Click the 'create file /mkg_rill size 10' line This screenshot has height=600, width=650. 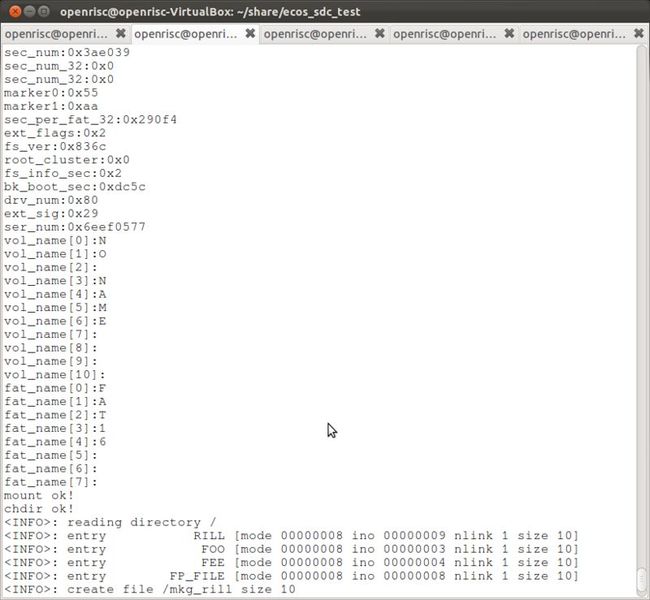click(x=150, y=589)
